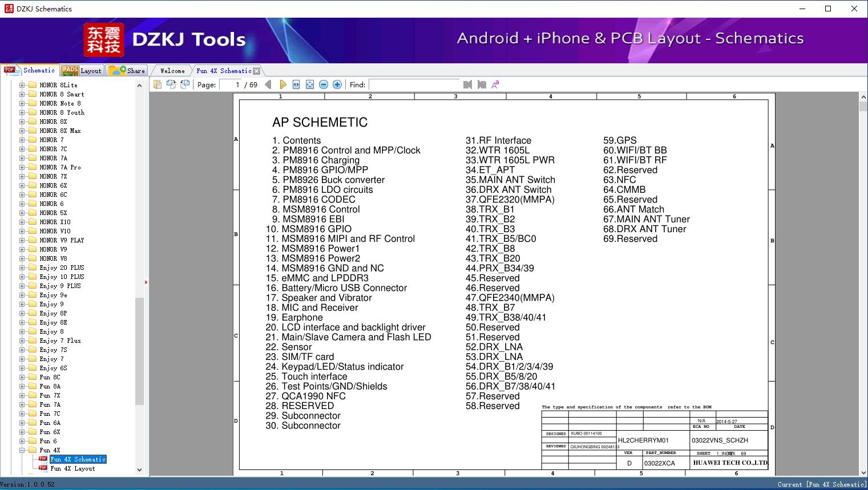The width and height of the screenshot is (868, 490).
Task: Click the copy document icon in toolbar
Action: click(158, 84)
